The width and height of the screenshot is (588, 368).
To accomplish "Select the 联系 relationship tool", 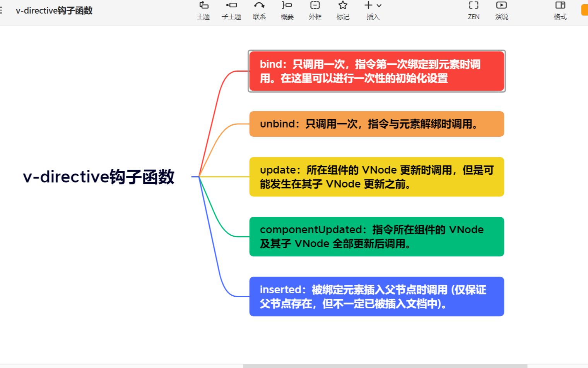I will point(259,10).
